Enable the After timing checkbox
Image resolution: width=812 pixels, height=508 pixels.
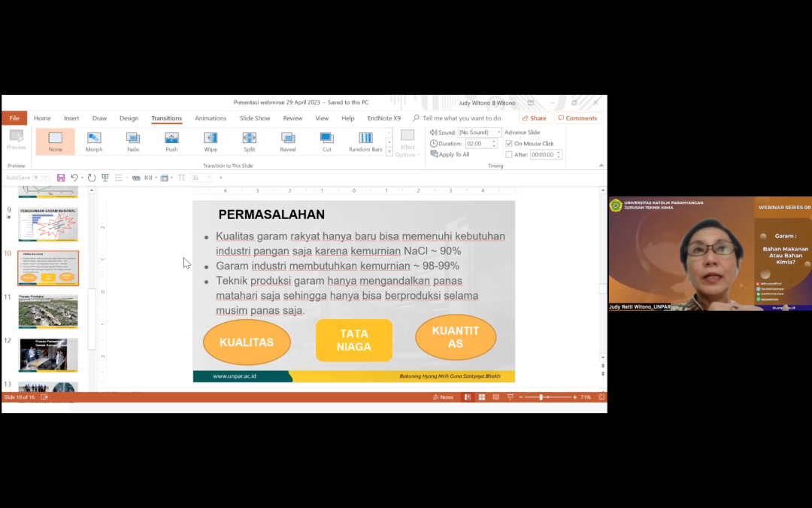pyautogui.click(x=509, y=154)
